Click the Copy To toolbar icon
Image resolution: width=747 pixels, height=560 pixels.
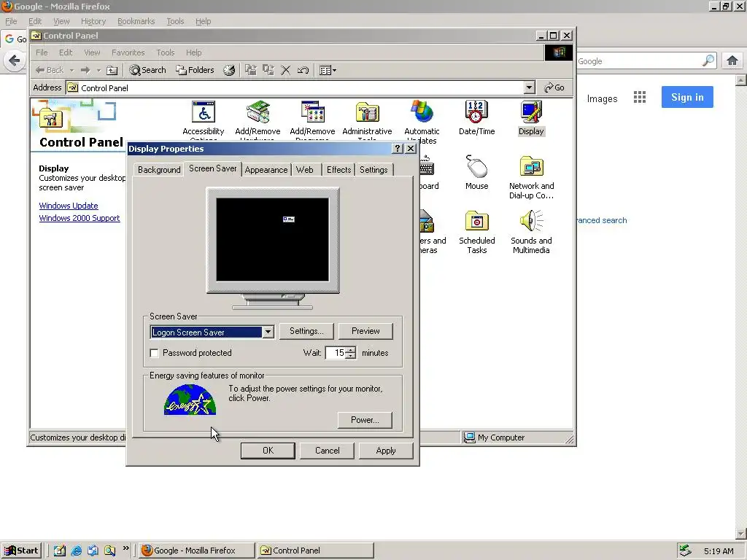(x=268, y=70)
